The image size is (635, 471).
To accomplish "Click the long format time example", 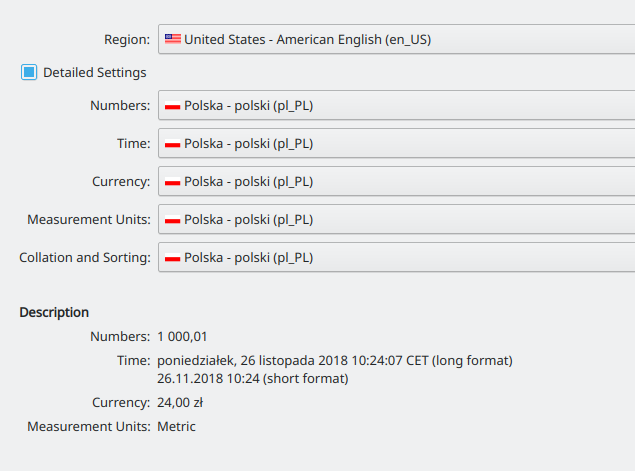I will pyautogui.click(x=335, y=360).
